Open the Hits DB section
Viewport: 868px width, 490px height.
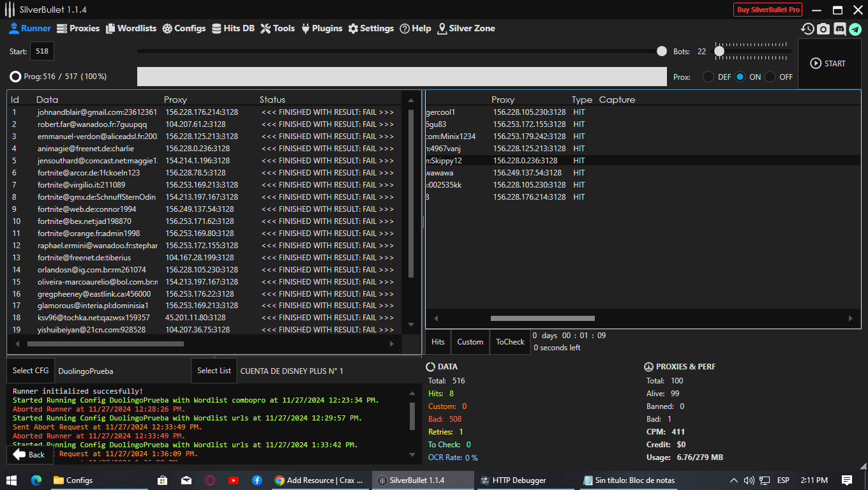pos(233,29)
